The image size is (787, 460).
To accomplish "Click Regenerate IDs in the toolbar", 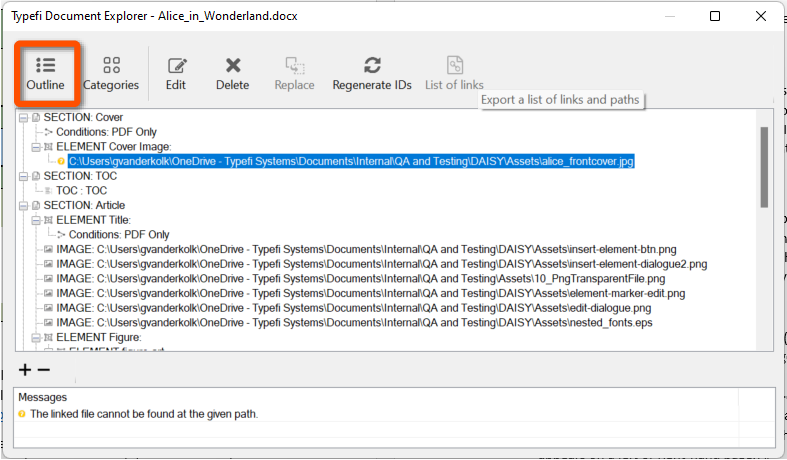I will pos(372,73).
